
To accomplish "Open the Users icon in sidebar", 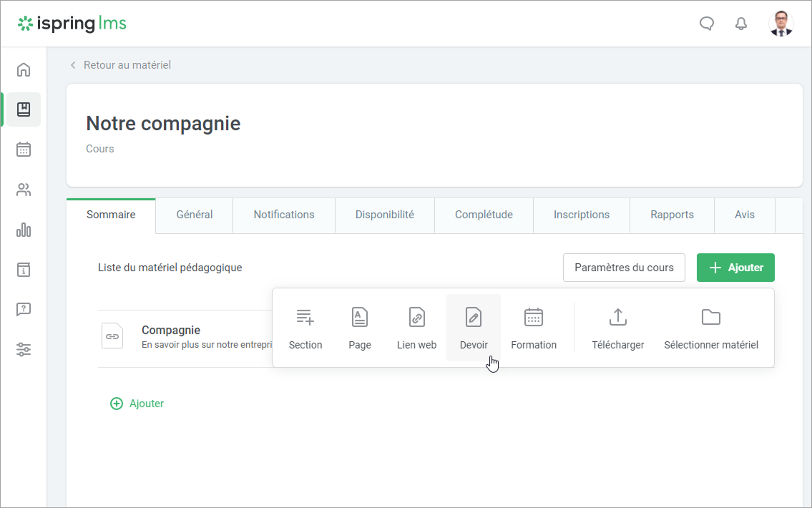I will (24, 190).
